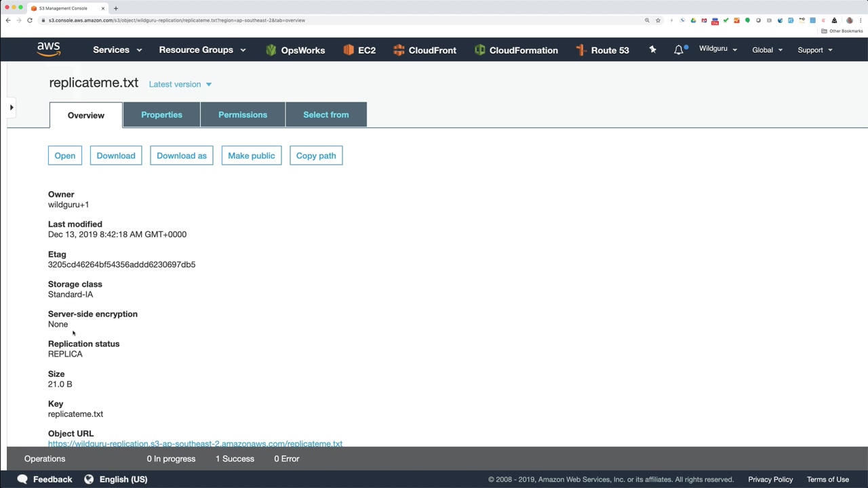Open the Global region dropdown
The width and height of the screenshot is (868, 488).
tap(767, 50)
